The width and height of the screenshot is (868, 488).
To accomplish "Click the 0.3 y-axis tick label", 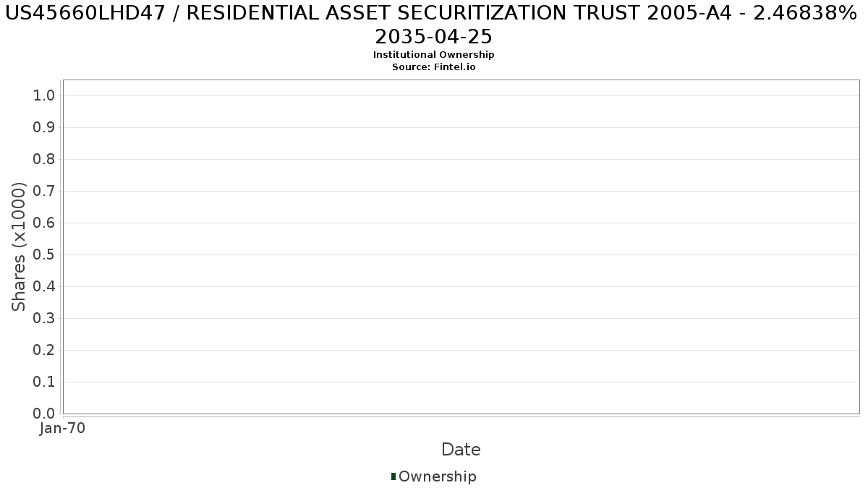I will point(44,318).
